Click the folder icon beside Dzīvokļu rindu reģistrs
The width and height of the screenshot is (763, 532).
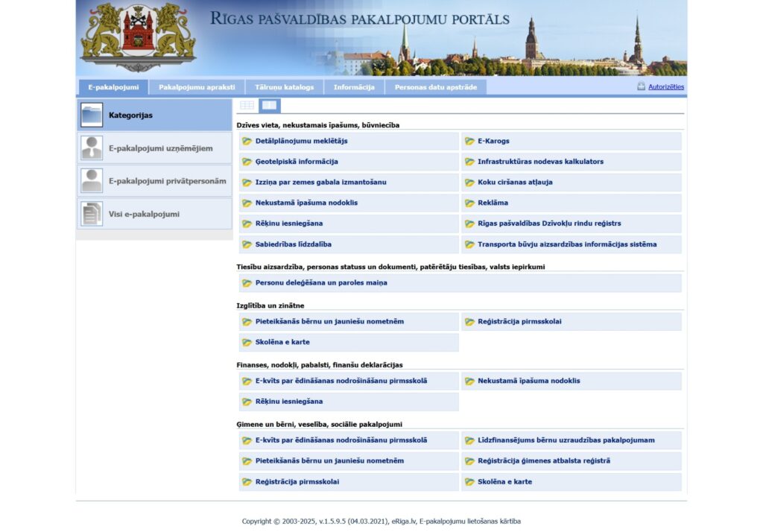(469, 224)
